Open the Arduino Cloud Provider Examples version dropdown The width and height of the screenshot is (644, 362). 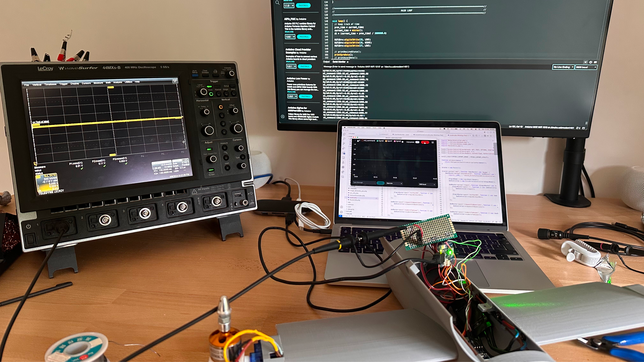click(x=291, y=66)
